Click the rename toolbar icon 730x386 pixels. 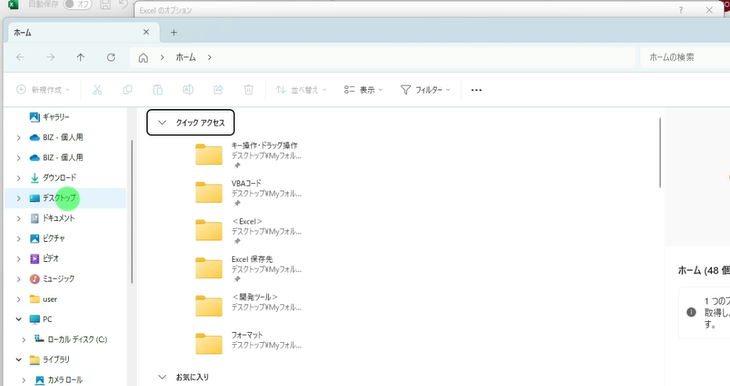(188, 90)
